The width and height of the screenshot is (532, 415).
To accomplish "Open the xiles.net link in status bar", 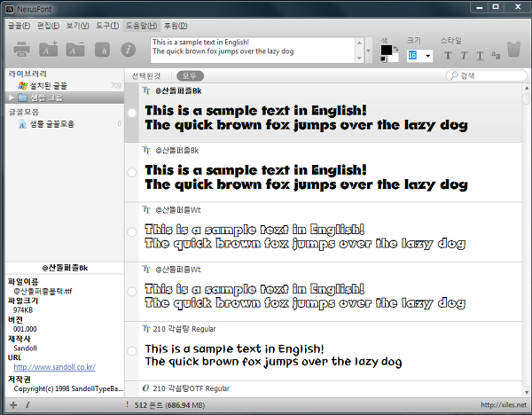I will click(504, 404).
